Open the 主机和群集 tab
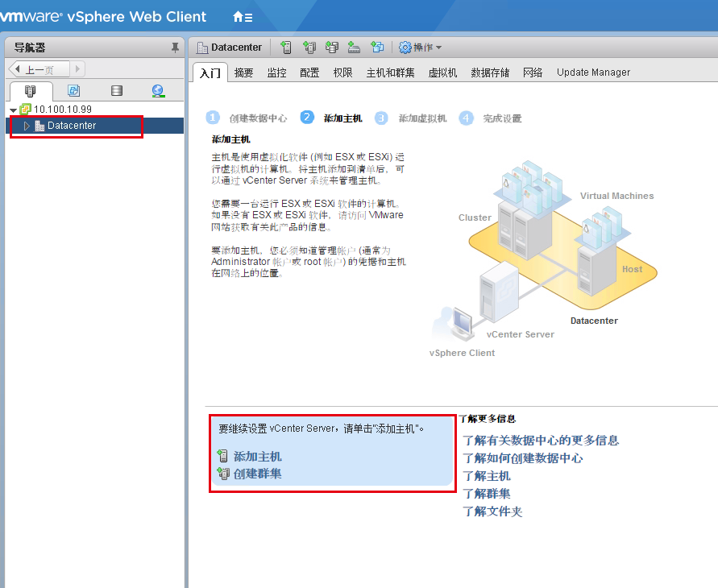 coord(391,72)
